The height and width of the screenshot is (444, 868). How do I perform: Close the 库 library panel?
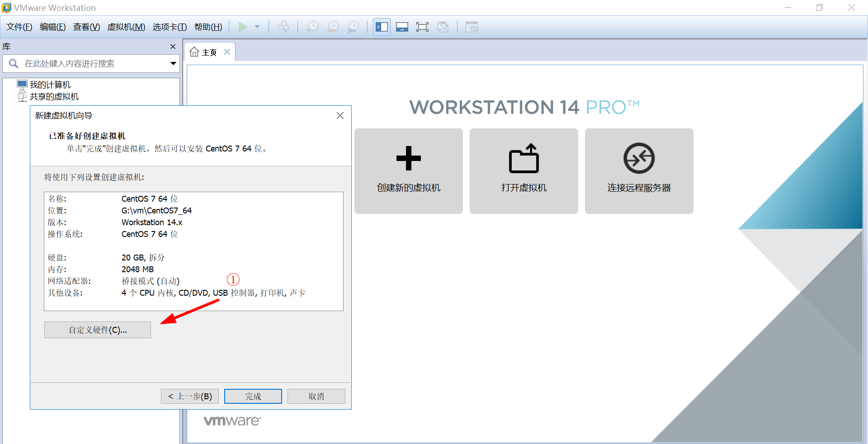click(x=173, y=47)
